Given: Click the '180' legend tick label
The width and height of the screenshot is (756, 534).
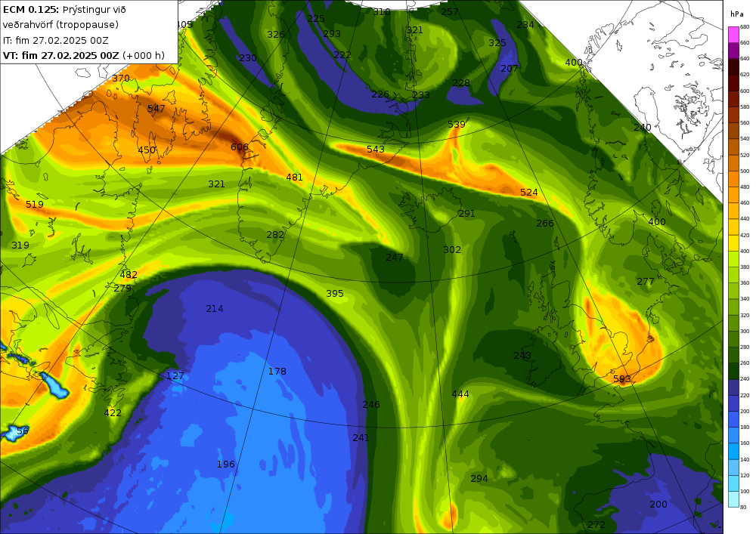Looking at the screenshot, I should (x=745, y=427).
